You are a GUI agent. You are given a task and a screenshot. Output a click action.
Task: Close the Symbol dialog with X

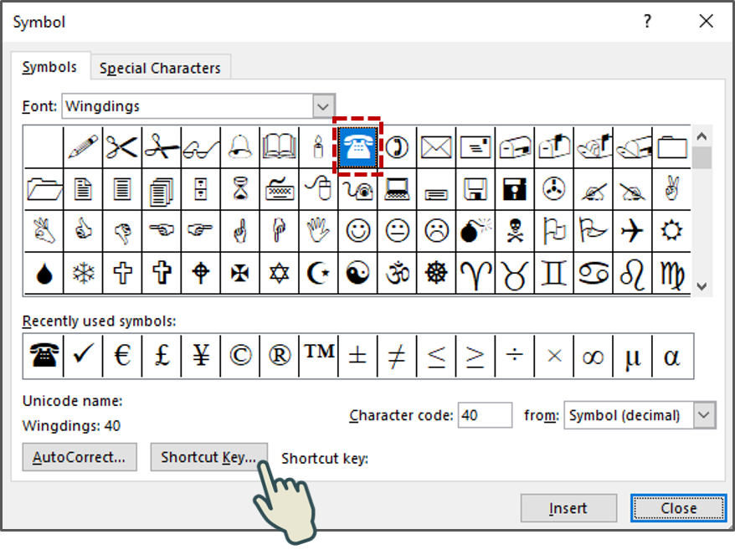click(706, 21)
